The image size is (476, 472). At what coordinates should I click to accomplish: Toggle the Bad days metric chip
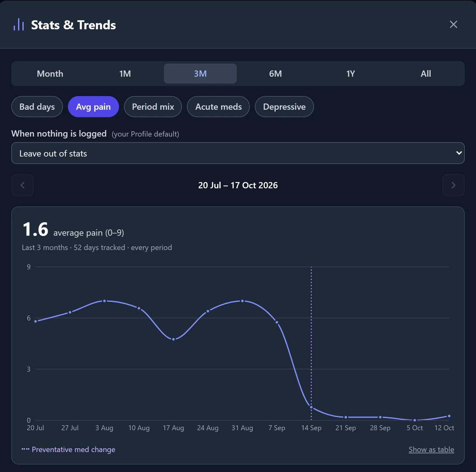(x=37, y=107)
